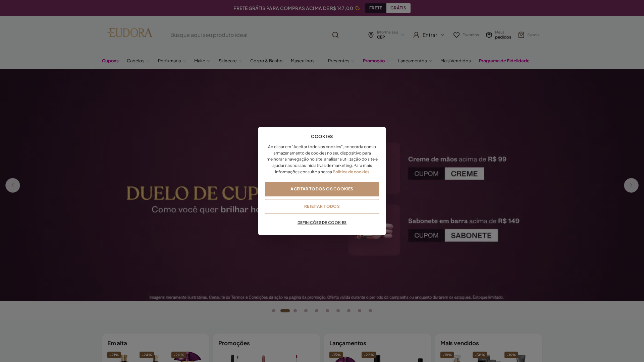Select the first carousel pagination dot

coord(274,311)
